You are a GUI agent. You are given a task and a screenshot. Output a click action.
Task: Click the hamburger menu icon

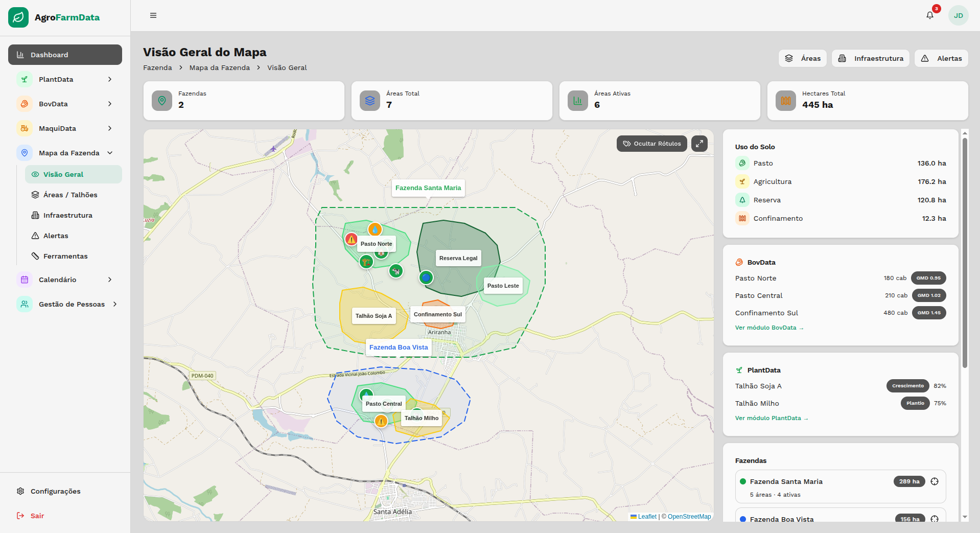point(153,15)
